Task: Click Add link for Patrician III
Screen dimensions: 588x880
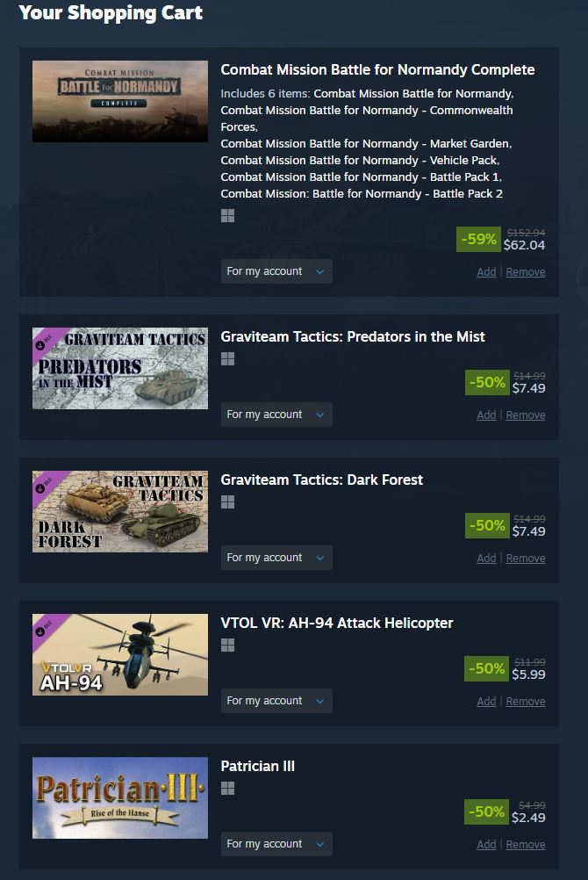Action: point(486,845)
